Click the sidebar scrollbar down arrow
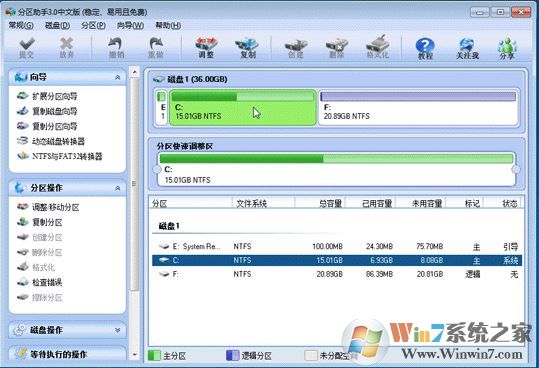 (134, 354)
